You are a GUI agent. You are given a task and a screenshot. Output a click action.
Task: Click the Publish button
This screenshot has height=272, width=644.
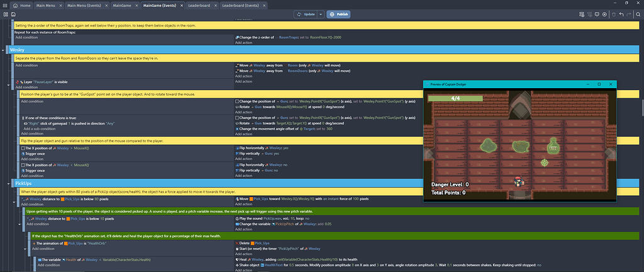point(338,14)
